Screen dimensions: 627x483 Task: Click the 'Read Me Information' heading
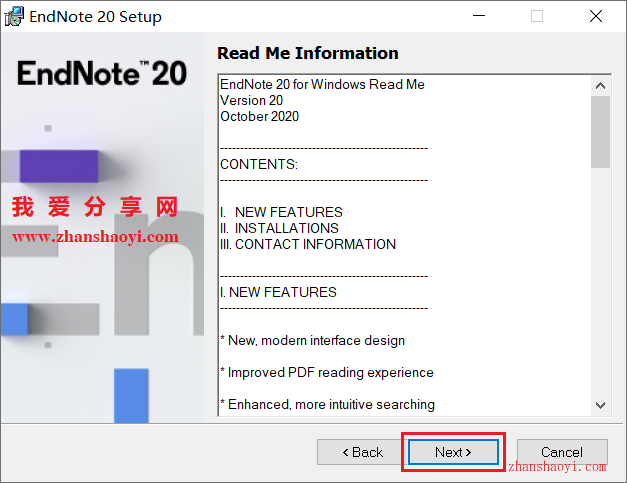308,53
